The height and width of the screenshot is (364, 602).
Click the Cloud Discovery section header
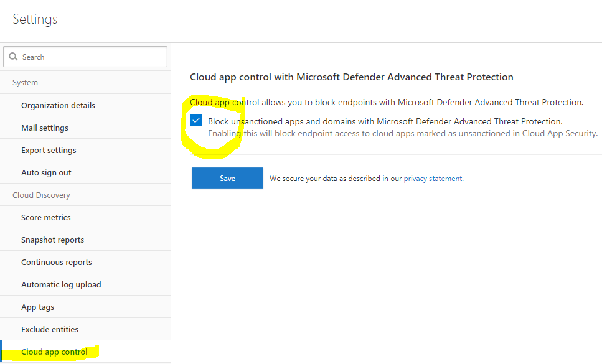[41, 195]
